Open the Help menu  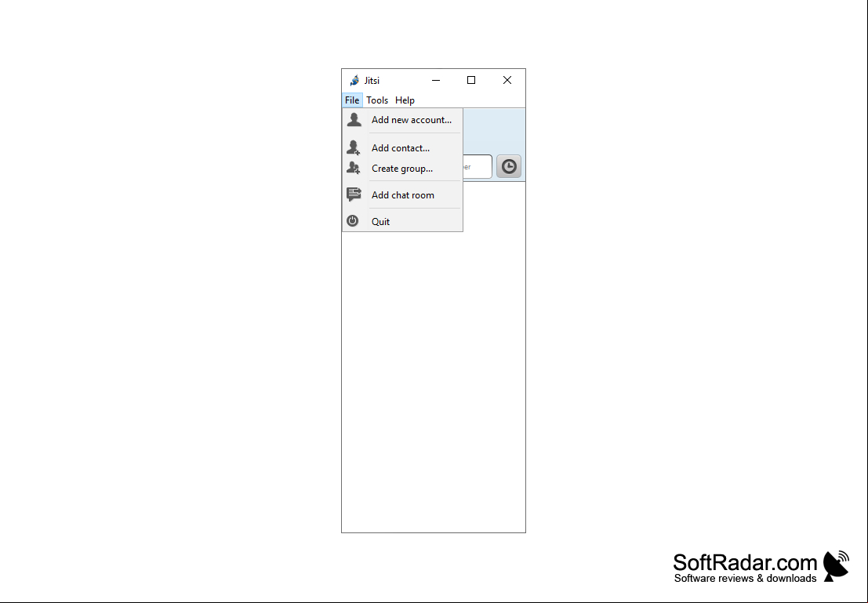405,100
